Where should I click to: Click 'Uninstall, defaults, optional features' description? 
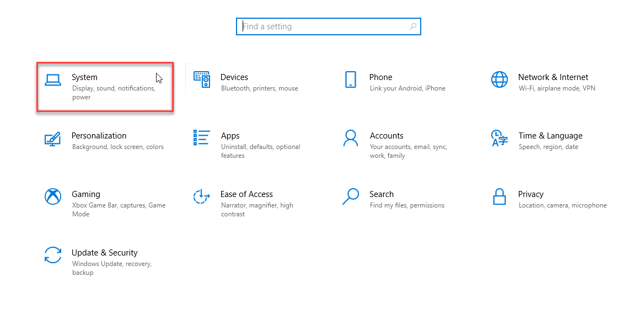pyautogui.click(x=260, y=151)
